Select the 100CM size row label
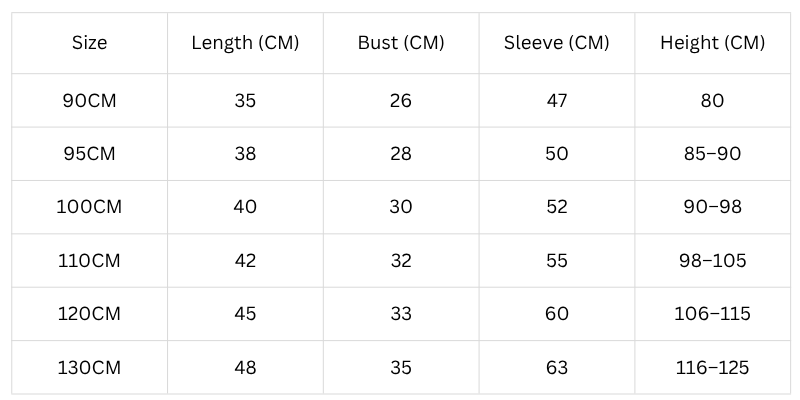 tap(89, 207)
